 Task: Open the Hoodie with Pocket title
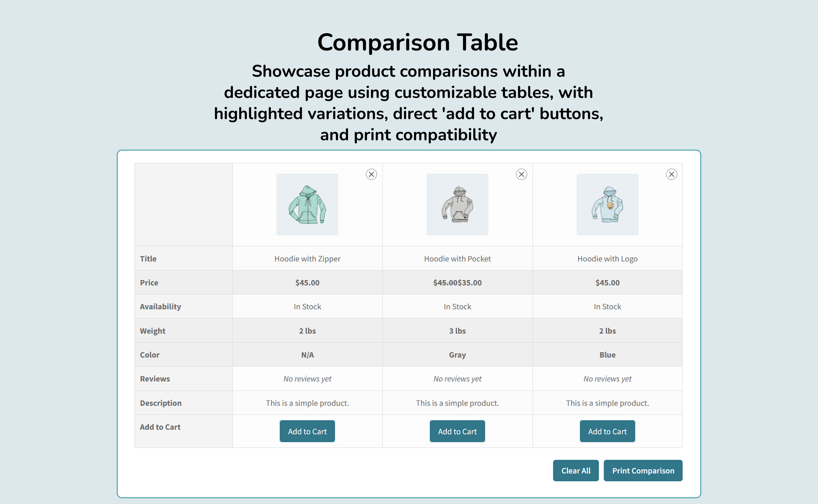[x=457, y=259]
